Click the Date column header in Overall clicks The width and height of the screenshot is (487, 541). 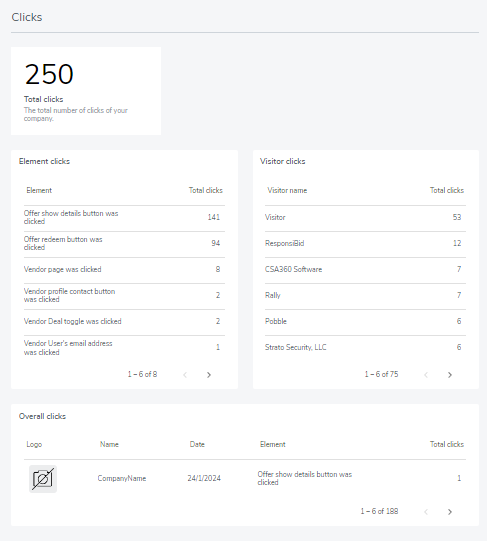[x=197, y=444]
